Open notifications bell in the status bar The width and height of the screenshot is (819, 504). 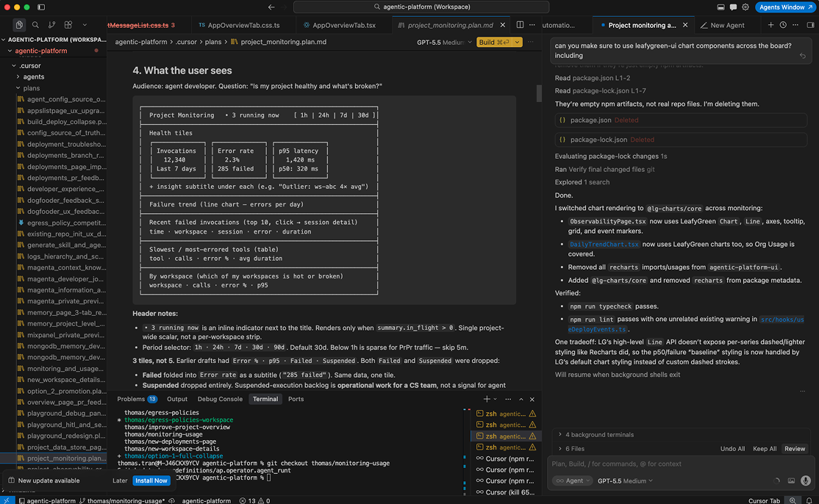[x=809, y=500]
